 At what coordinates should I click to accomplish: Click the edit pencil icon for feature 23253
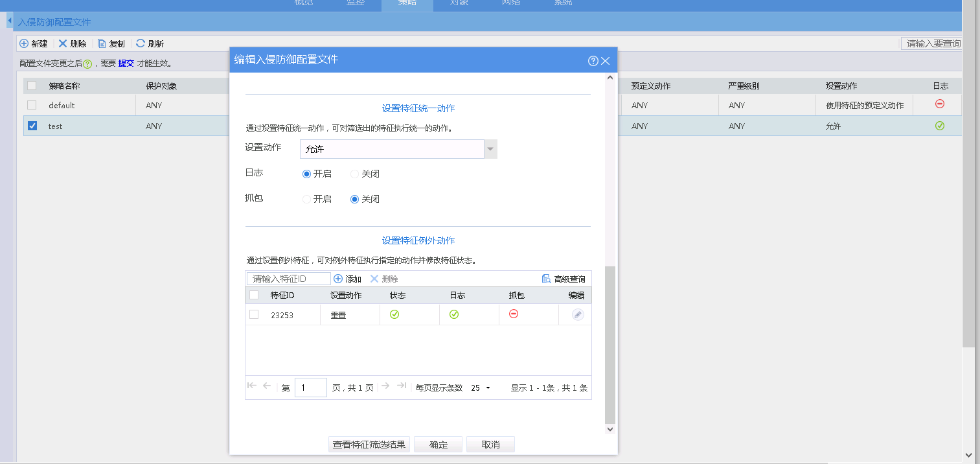(x=578, y=314)
